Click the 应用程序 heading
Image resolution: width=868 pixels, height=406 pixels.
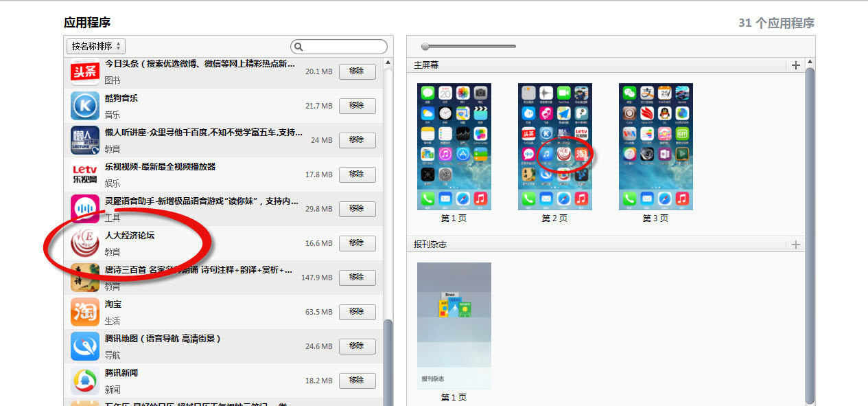[x=87, y=23]
